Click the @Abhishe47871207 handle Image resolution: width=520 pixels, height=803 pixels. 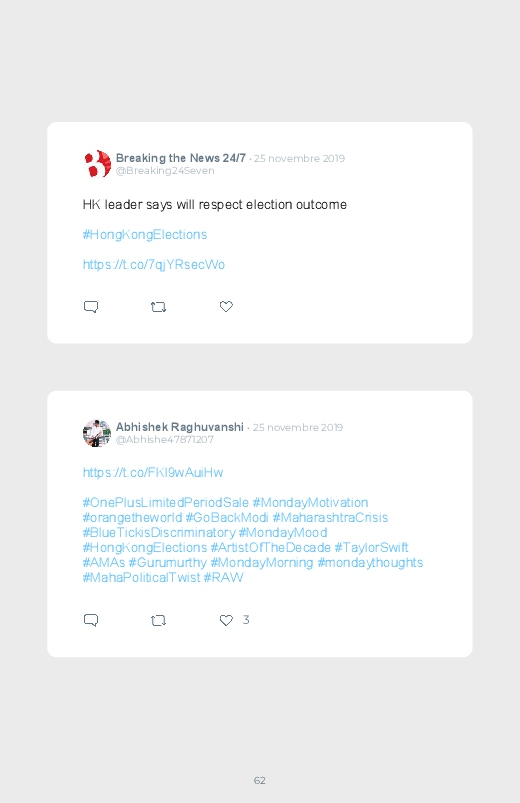click(164, 439)
